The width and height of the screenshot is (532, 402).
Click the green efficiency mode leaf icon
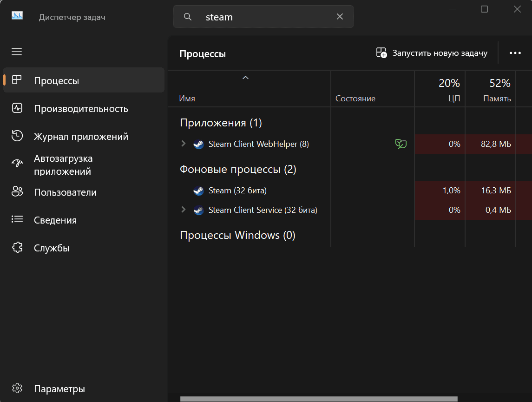(x=401, y=144)
